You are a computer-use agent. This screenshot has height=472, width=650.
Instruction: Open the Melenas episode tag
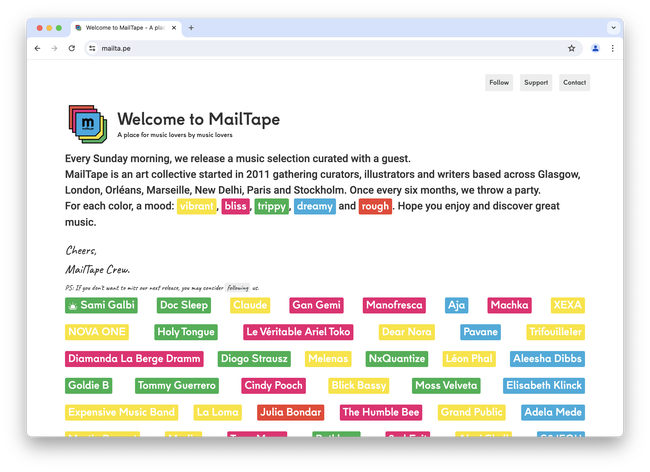[328, 359]
